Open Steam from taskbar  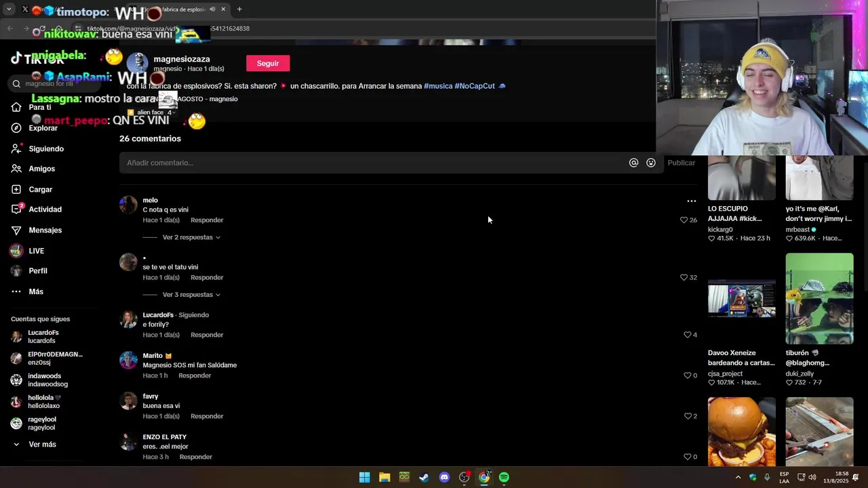pyautogui.click(x=424, y=477)
